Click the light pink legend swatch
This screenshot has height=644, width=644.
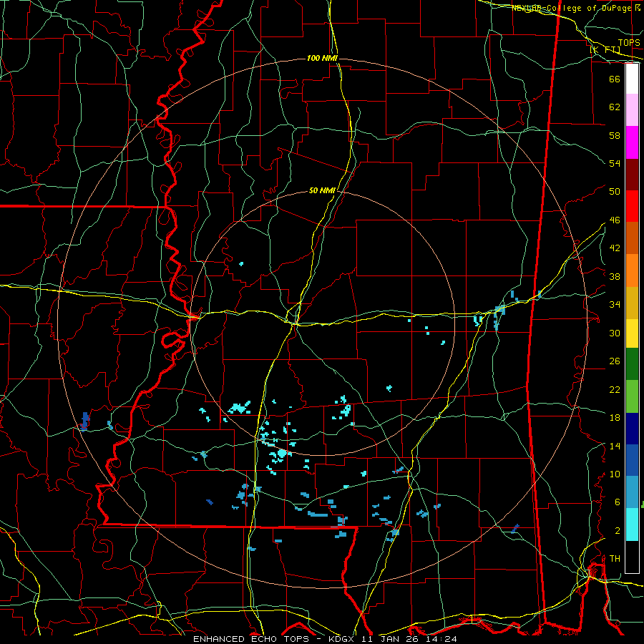[x=632, y=109]
